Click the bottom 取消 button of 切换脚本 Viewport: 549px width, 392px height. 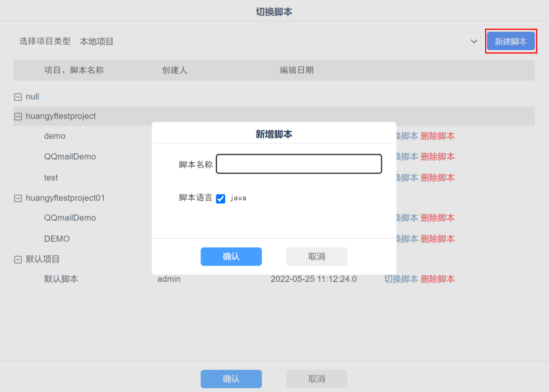[317, 379]
